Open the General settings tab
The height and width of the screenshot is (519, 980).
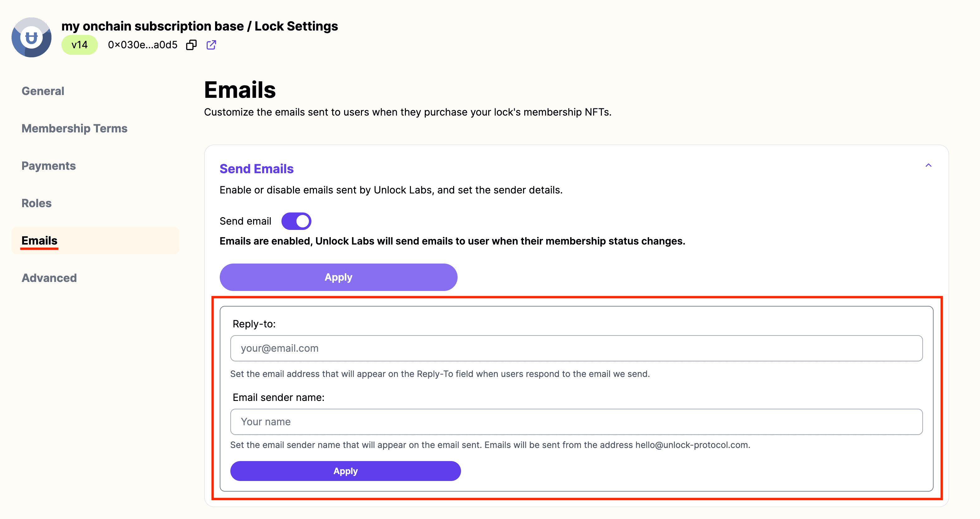tap(43, 91)
